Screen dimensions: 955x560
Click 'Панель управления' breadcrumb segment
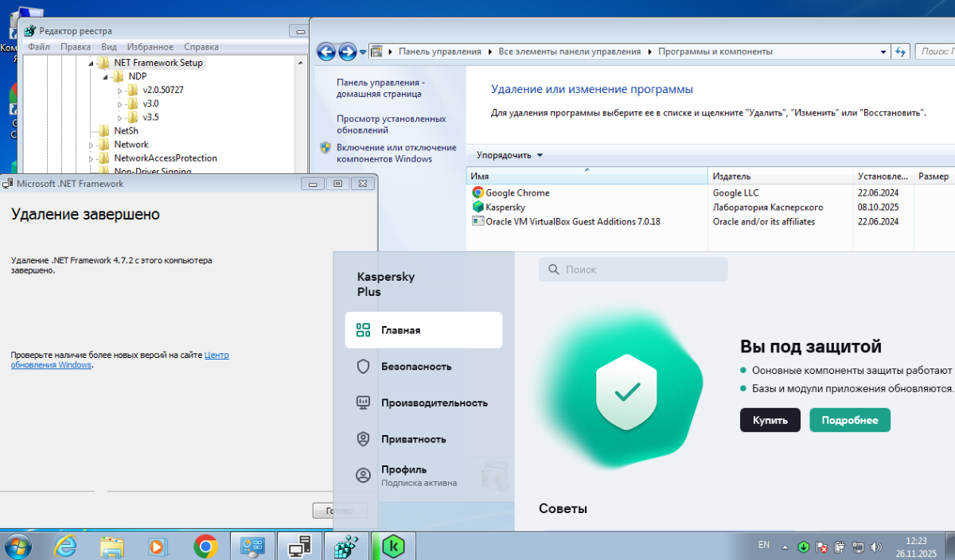pyautogui.click(x=440, y=52)
